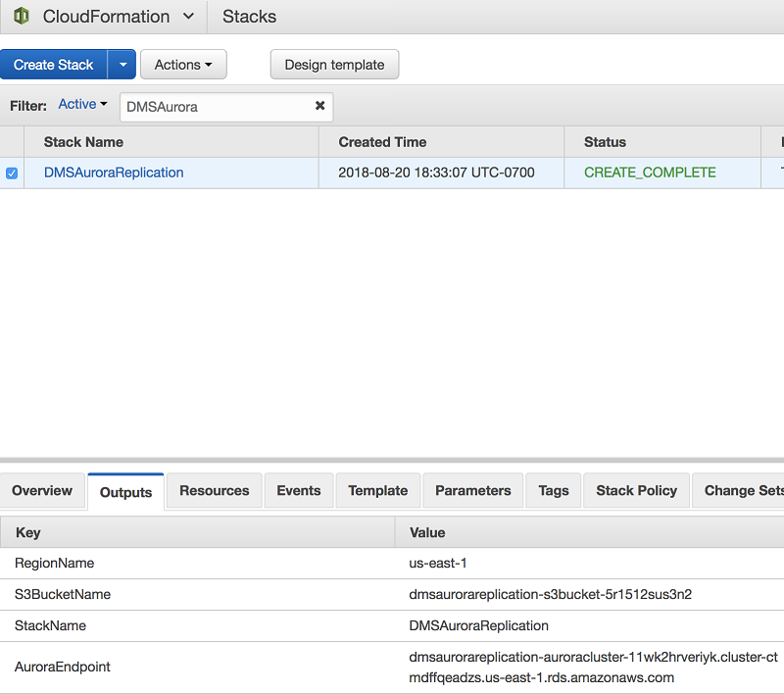Open the Change Sets tab
Screen dimensions: 784x694
tap(739, 490)
